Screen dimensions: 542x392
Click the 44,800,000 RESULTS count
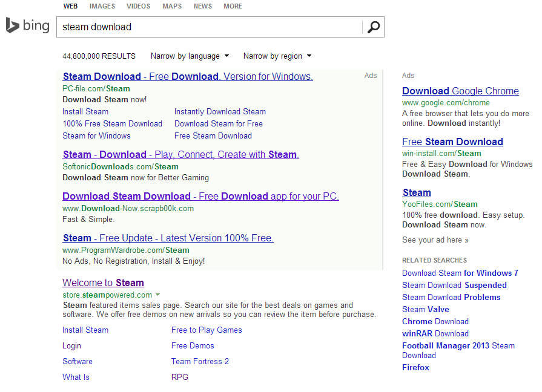coord(99,56)
